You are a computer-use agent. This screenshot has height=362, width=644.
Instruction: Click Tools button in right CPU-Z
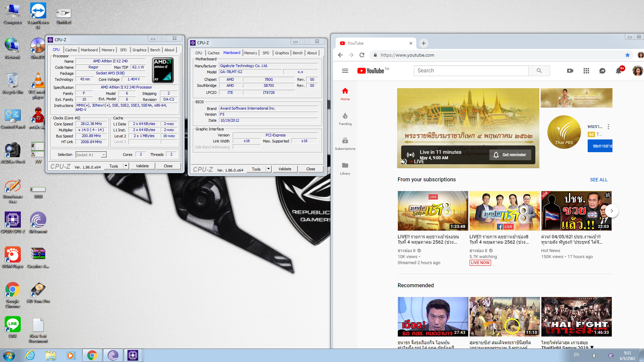point(256,169)
